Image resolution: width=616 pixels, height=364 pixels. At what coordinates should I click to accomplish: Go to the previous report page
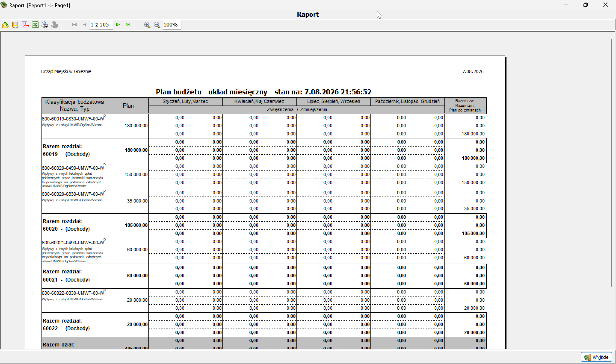(x=85, y=25)
